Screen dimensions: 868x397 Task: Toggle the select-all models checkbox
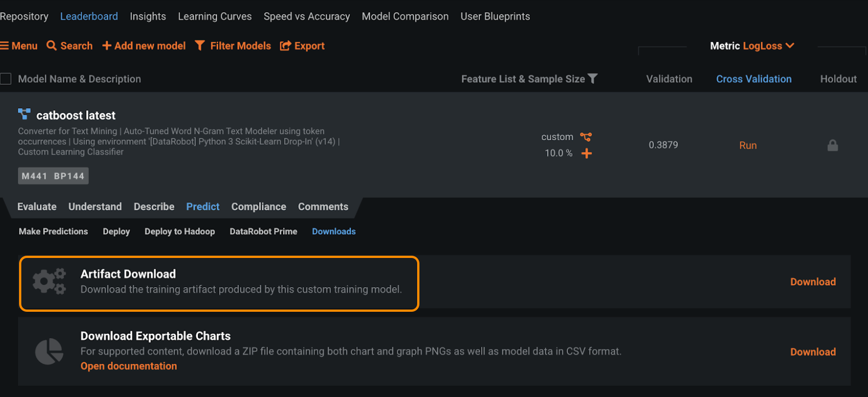(6, 79)
